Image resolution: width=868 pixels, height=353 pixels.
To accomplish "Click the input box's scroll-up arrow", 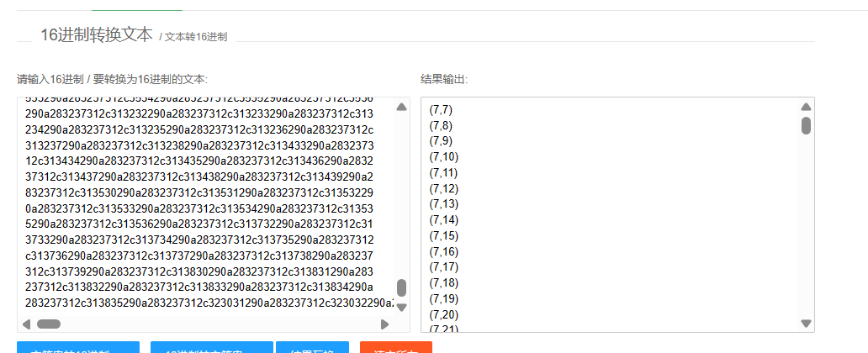I will pos(402,107).
